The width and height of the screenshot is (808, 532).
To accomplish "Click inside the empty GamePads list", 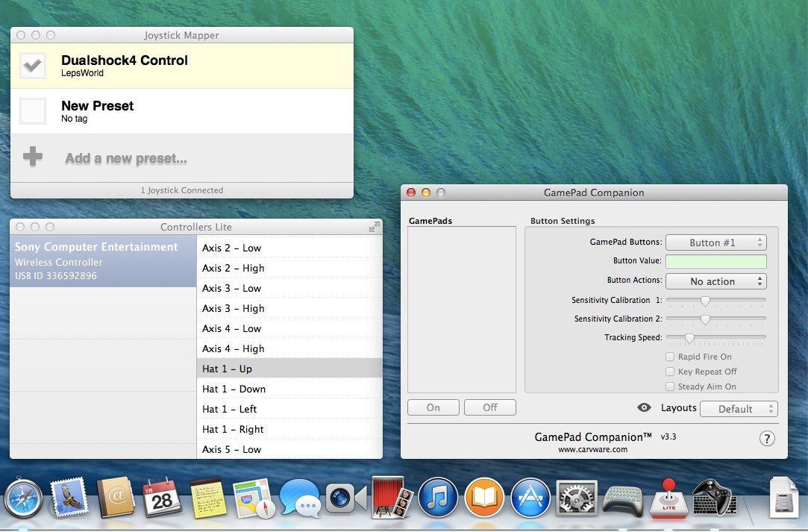I will (x=462, y=310).
